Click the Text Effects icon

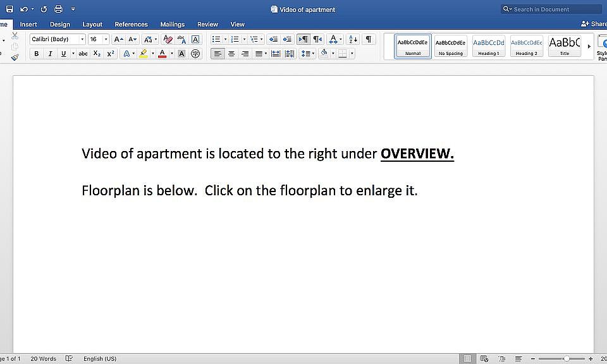click(126, 54)
